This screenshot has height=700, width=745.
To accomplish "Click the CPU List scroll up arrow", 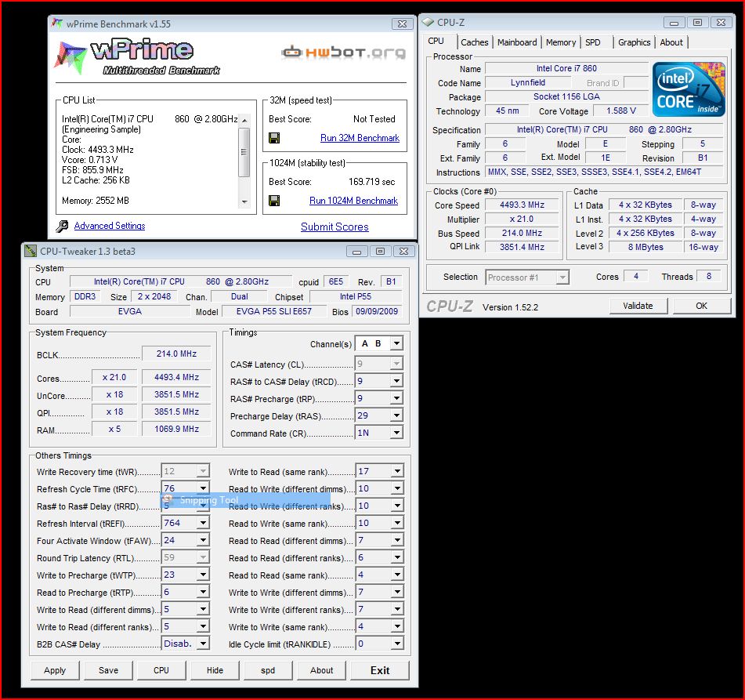I will coord(244,120).
